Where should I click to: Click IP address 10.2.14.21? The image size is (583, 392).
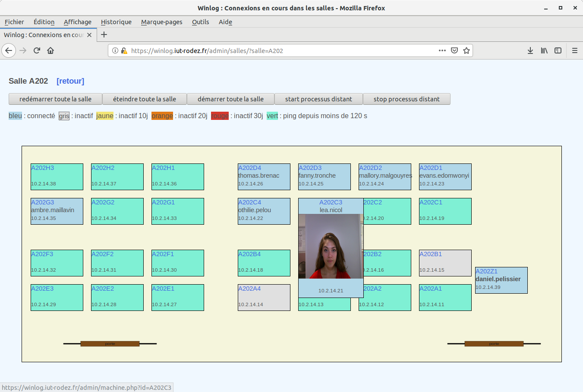331,291
